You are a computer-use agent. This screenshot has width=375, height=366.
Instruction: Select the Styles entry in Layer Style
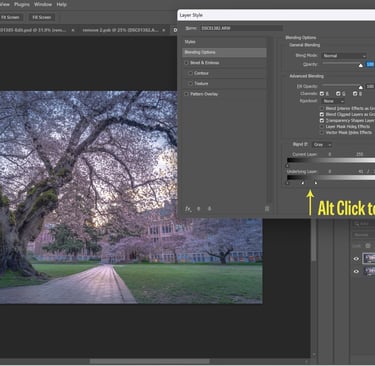click(x=224, y=42)
